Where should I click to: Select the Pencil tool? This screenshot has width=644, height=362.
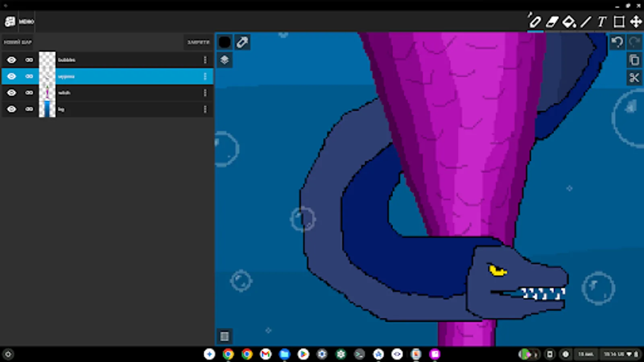(x=535, y=23)
